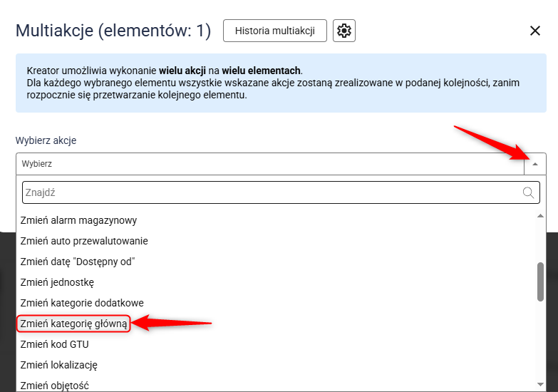Viewport: 558px width, 392px height.
Task: Select Zmień kategorie dodatkowe
Action: tap(82, 303)
